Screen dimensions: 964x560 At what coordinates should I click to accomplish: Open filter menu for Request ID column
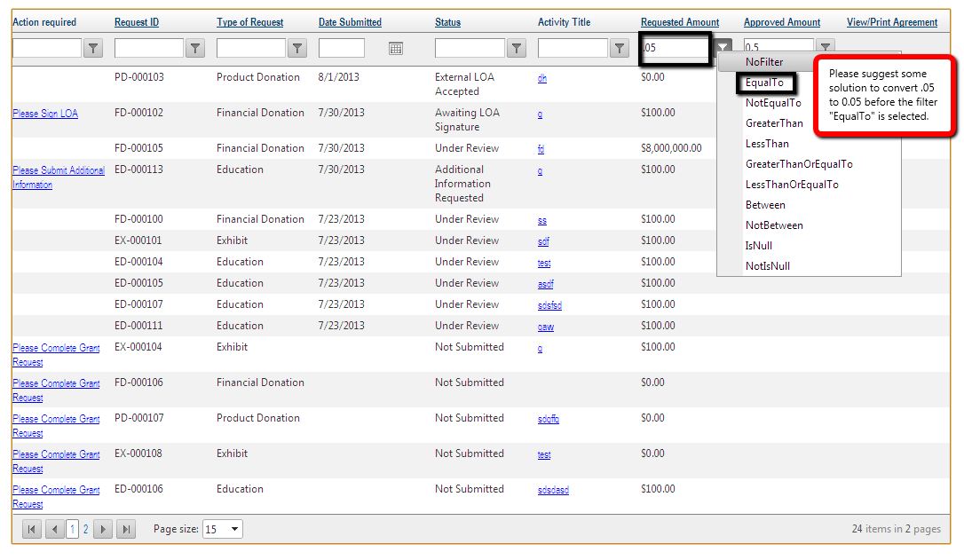point(195,48)
